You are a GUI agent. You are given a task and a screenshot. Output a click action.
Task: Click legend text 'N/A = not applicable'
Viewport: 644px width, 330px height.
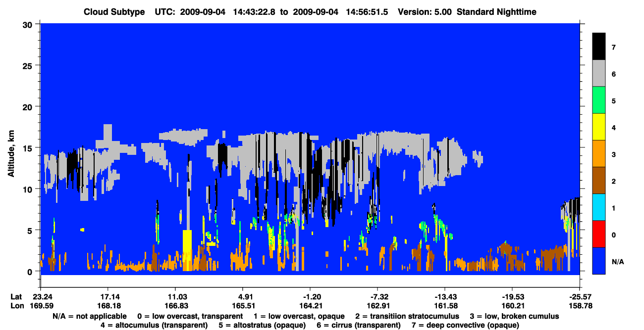[x=89, y=316]
